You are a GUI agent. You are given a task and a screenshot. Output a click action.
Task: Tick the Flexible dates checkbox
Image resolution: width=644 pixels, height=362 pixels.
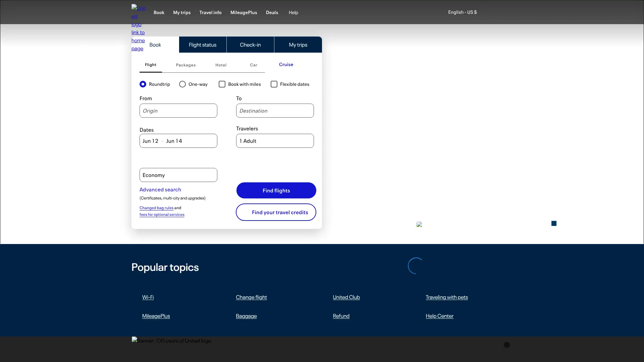(x=274, y=84)
